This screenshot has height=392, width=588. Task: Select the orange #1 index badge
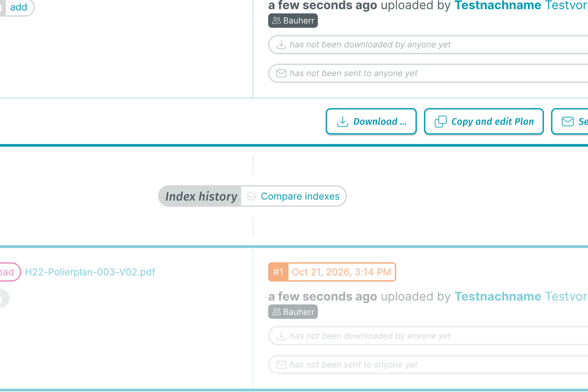[278, 272]
